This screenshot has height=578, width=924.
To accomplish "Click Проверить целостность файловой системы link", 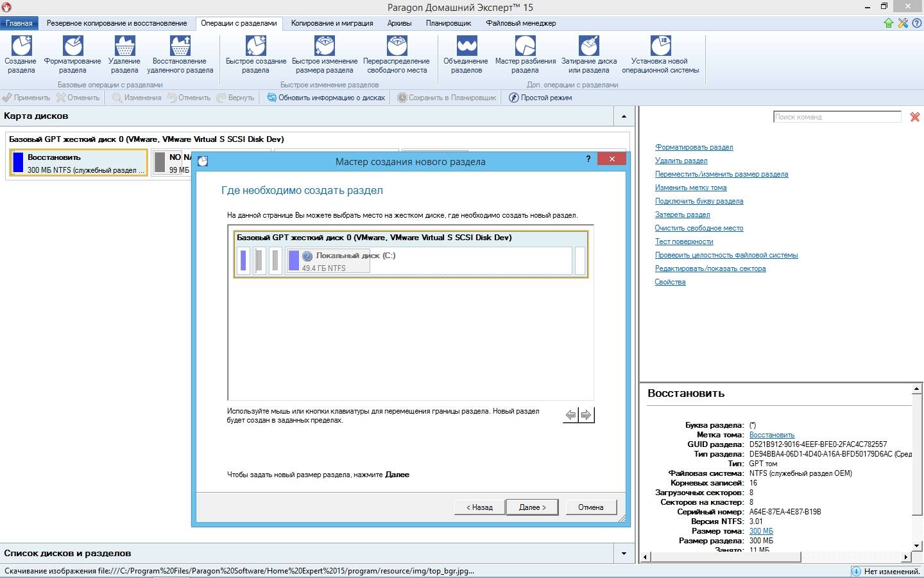I will (x=726, y=255).
